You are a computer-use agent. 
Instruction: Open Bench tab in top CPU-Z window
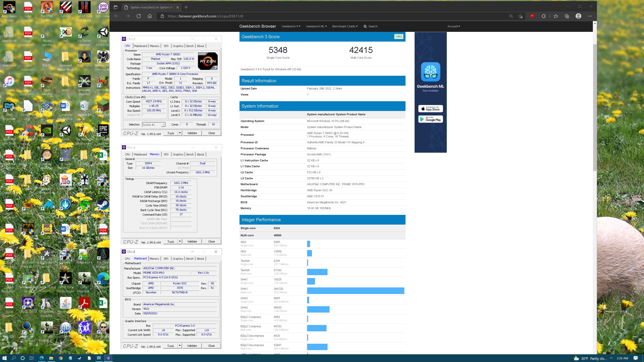click(x=190, y=46)
